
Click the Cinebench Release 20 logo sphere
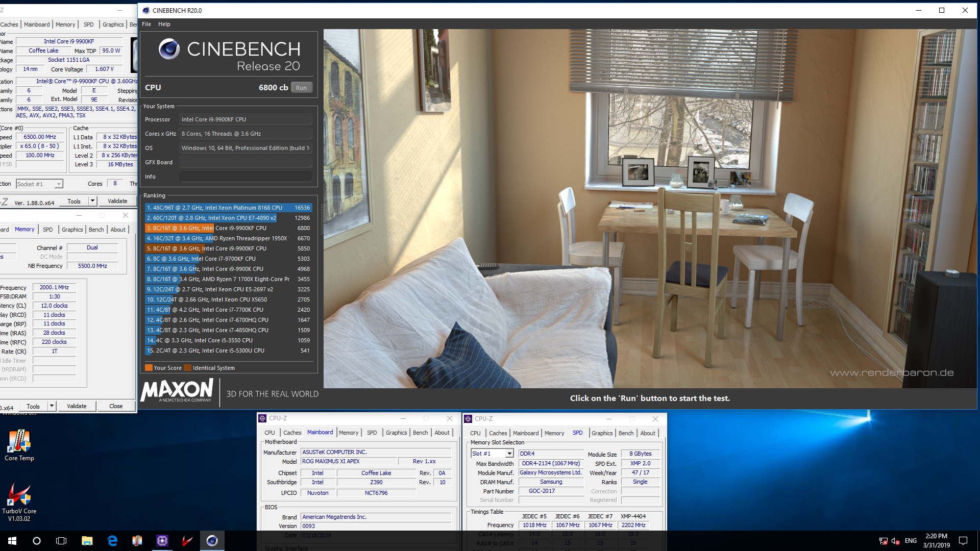[x=169, y=49]
